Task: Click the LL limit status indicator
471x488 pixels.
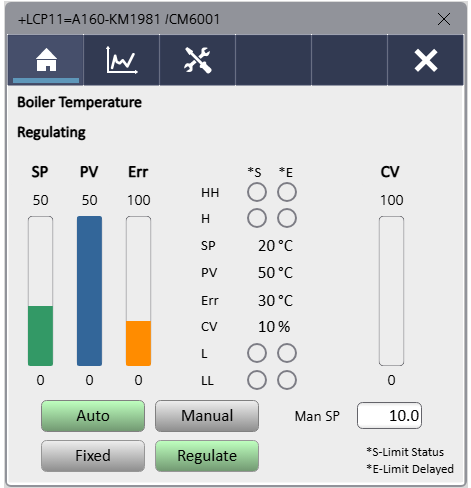Action: point(257,380)
